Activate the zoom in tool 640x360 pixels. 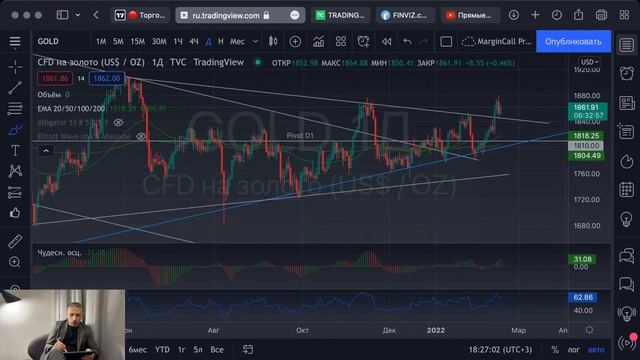tap(15, 262)
